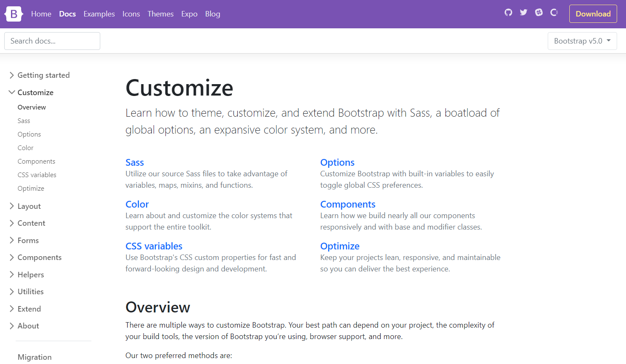Image resolution: width=626 pixels, height=364 pixels.
Task: Click the Search docs input field
Action: tap(52, 41)
